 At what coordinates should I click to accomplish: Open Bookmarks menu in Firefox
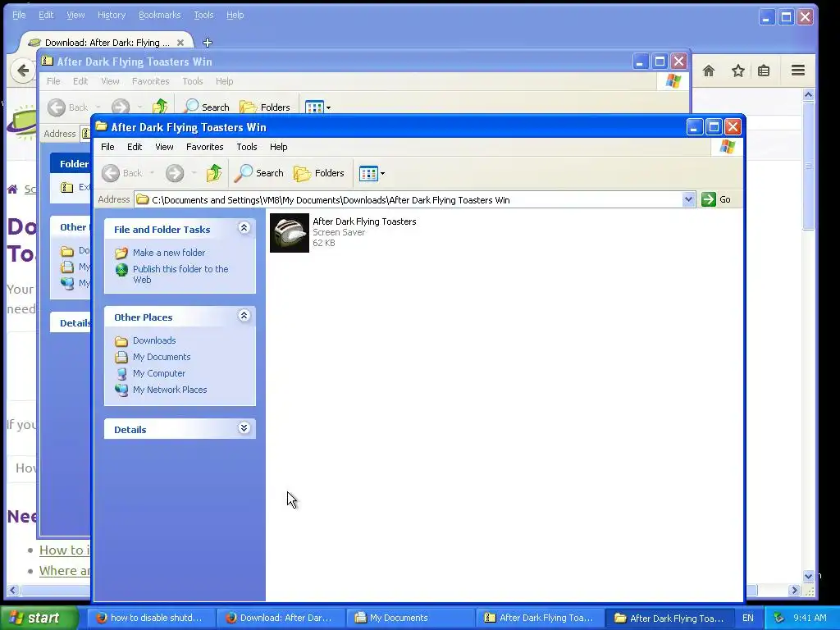(x=160, y=15)
